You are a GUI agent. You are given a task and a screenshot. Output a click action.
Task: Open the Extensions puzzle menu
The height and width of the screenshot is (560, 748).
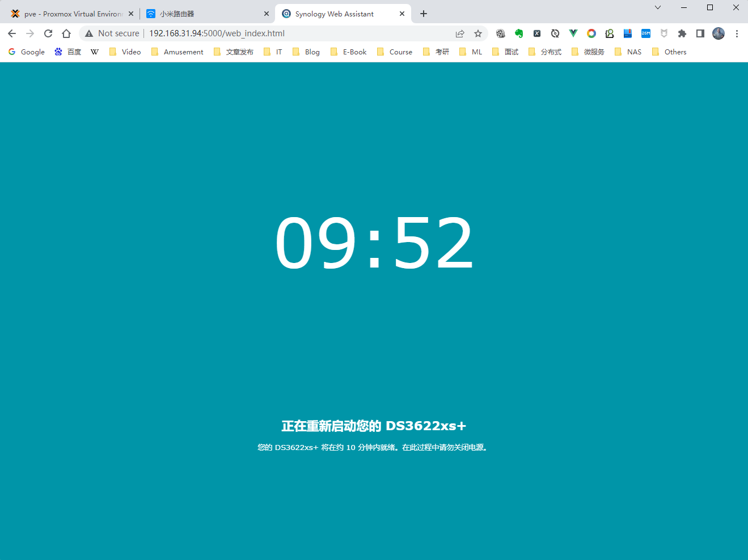point(682,33)
